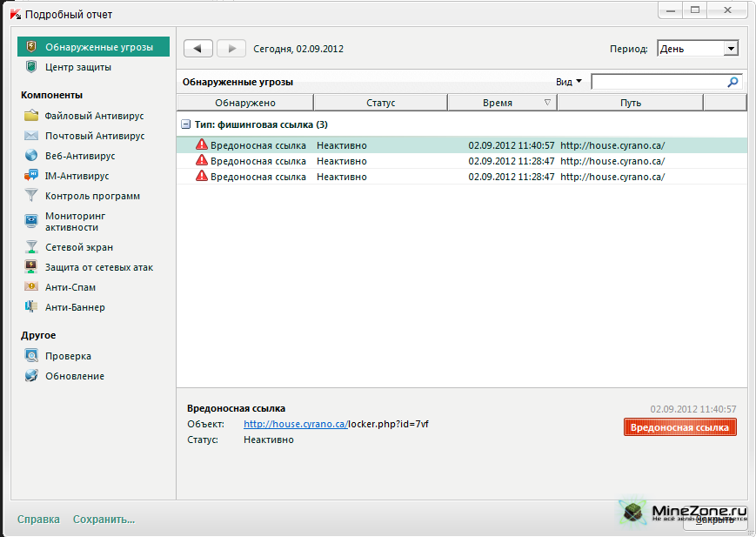This screenshot has height=537, width=756.
Task: Open the Период dropdown list
Action: coord(730,50)
